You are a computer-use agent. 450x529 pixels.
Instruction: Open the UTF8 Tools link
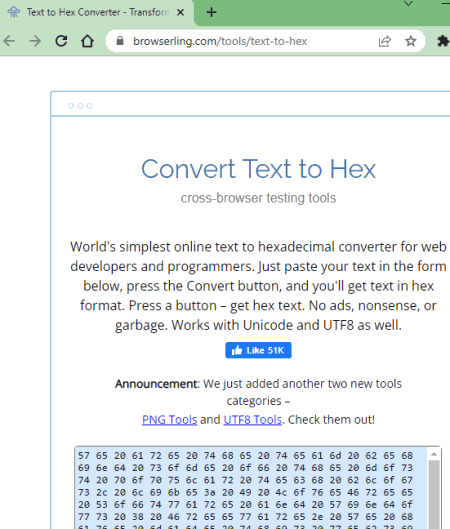pos(252,419)
